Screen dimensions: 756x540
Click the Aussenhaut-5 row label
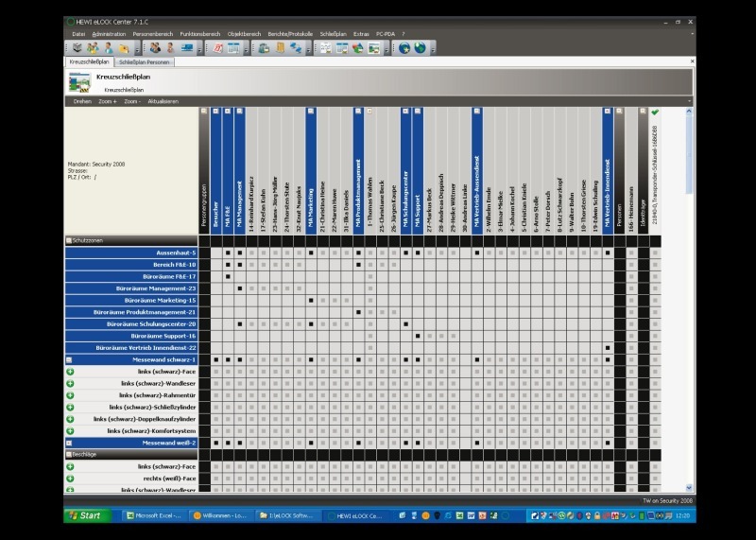(131, 253)
